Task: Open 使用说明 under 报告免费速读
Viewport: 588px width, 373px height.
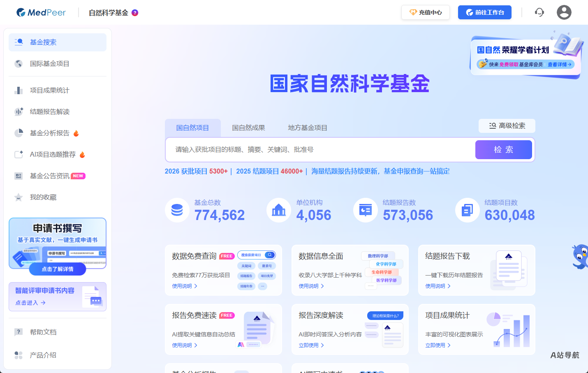Action: point(185,345)
